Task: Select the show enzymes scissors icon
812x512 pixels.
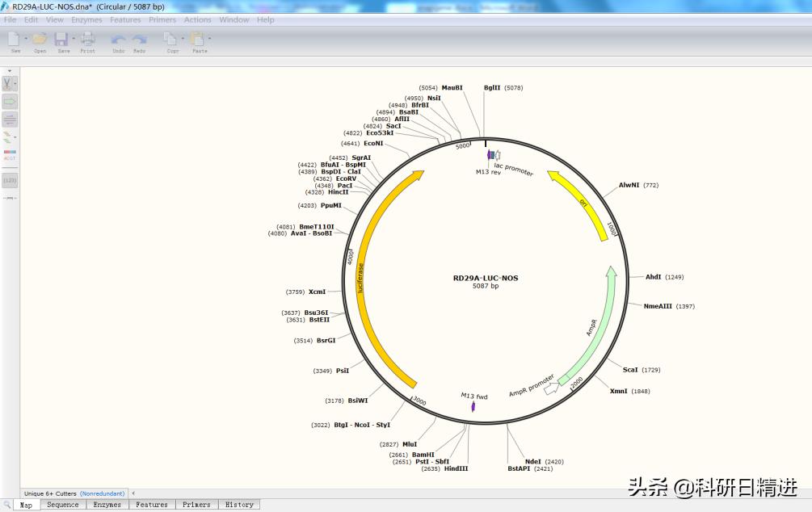Action: pos(7,82)
